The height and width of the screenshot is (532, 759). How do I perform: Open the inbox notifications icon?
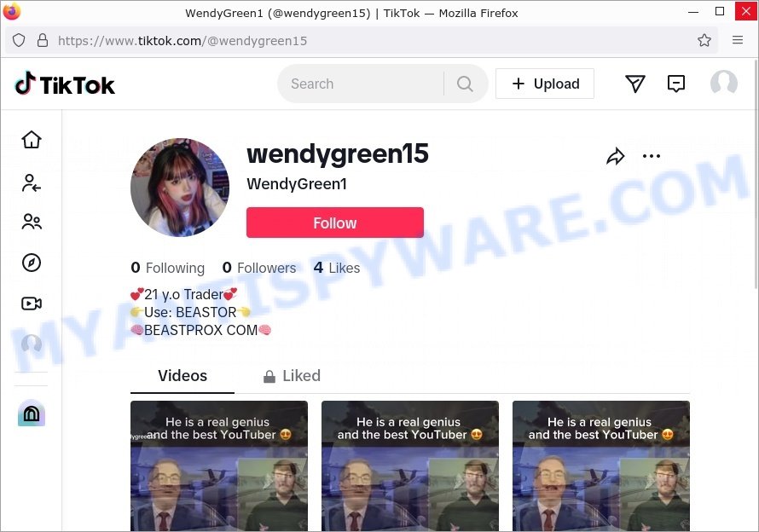pyautogui.click(x=675, y=84)
